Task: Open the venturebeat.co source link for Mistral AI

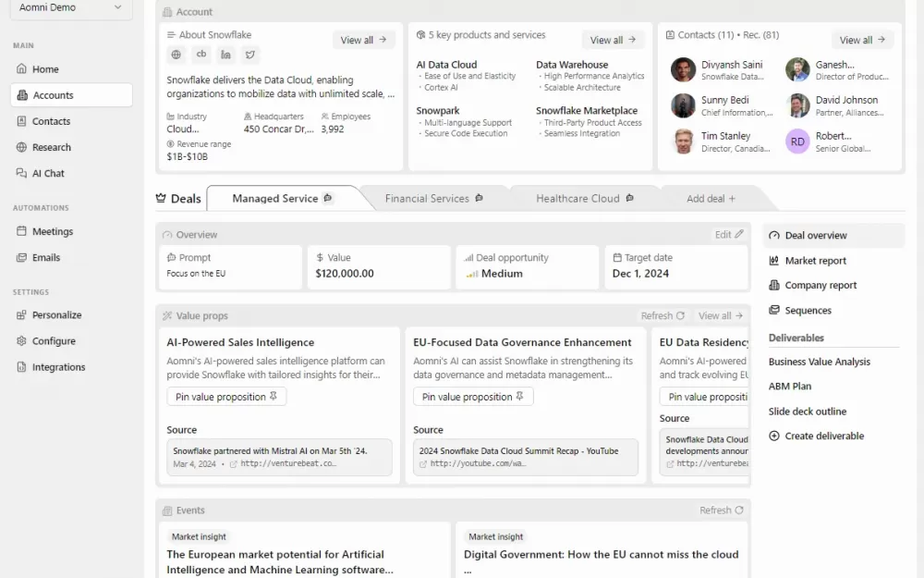Action: pyautogui.click(x=288, y=463)
